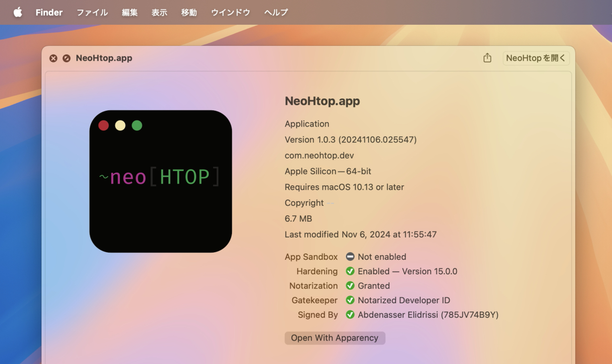The image size is (612, 364).
Task: Click the App Sandbox label
Action: 311,257
